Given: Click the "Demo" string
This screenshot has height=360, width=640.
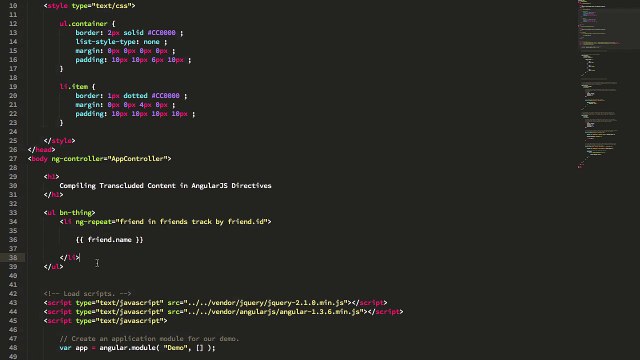Looking at the screenshot, I should 176,348.
